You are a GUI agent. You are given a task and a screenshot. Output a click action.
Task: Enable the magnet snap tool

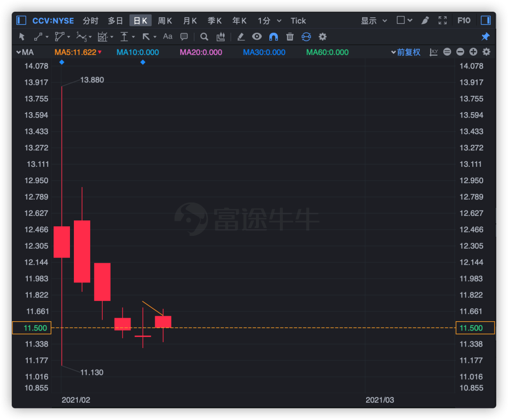(x=273, y=37)
